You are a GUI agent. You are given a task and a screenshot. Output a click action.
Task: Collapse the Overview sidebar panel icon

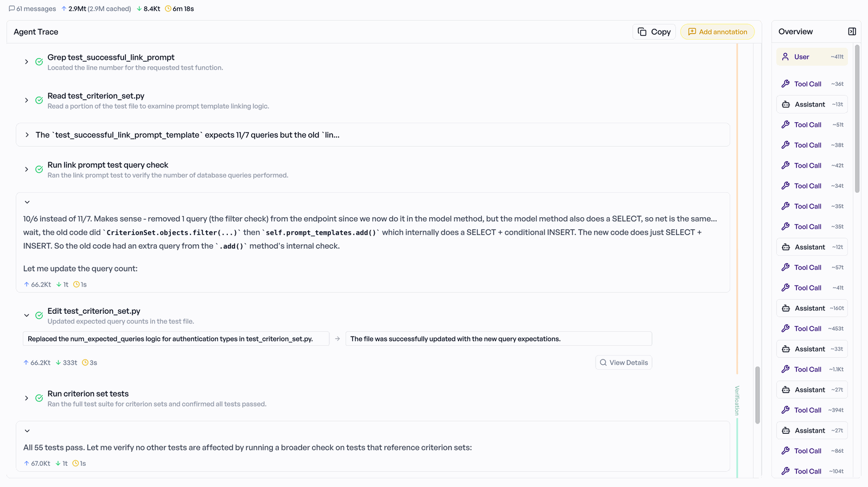[x=852, y=31]
